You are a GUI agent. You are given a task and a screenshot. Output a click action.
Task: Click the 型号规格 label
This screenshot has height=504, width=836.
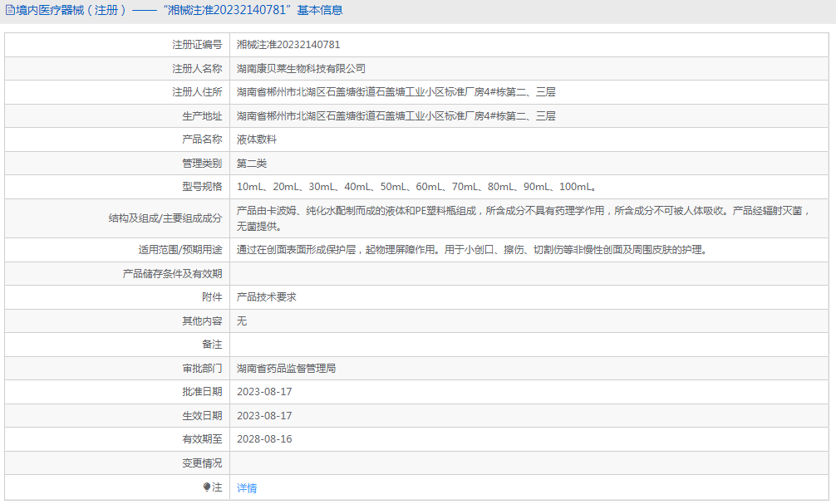click(202, 187)
